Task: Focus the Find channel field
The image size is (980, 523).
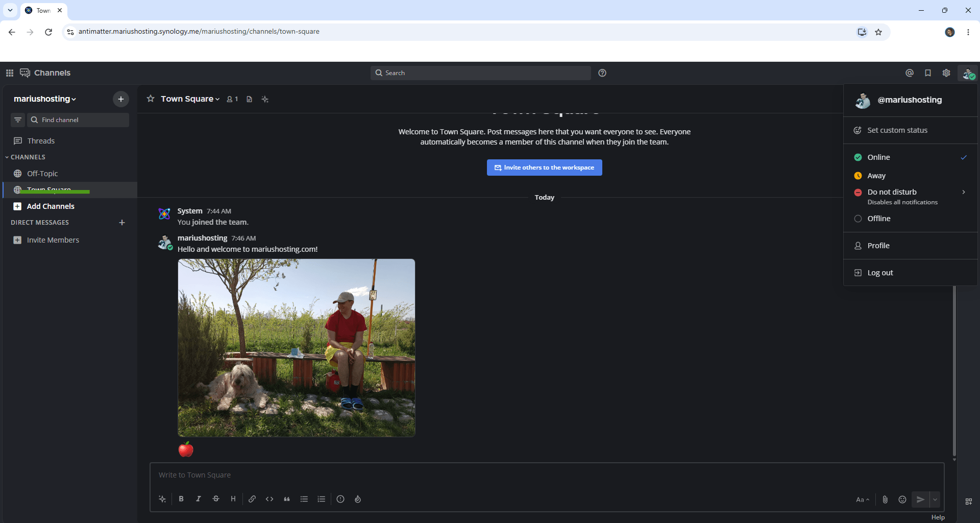Action: 78,120
